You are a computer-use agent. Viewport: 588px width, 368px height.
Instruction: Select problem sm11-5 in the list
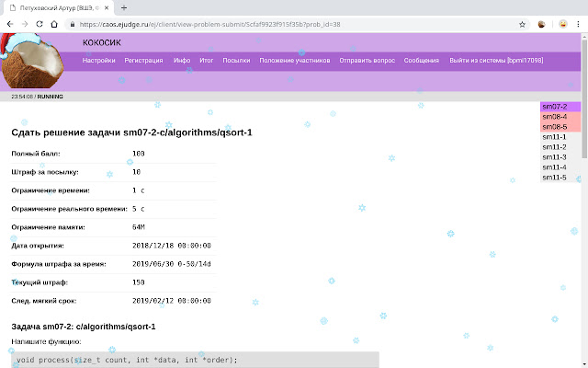tap(560, 178)
